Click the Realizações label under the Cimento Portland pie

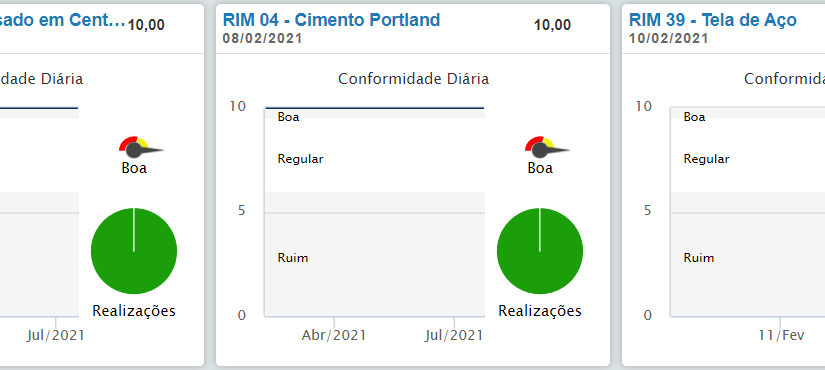point(540,311)
